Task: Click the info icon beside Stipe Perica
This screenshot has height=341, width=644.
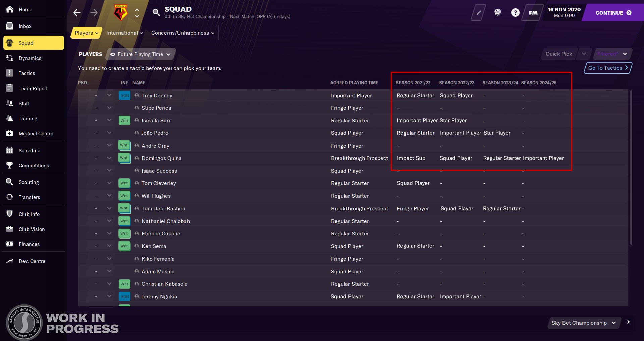Action: pyautogui.click(x=137, y=108)
